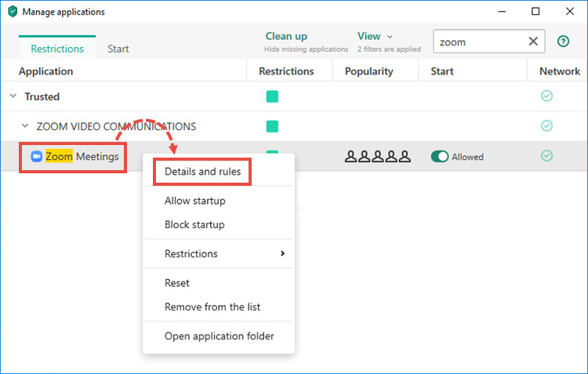588x374 pixels.
Task: Click the Kaspersky shield icon in title bar
Action: (x=13, y=12)
